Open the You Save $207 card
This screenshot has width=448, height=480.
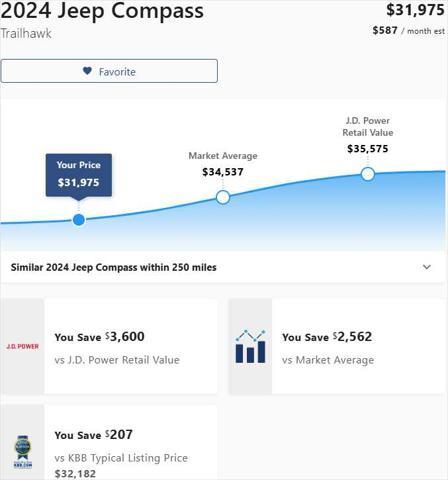tap(109, 443)
